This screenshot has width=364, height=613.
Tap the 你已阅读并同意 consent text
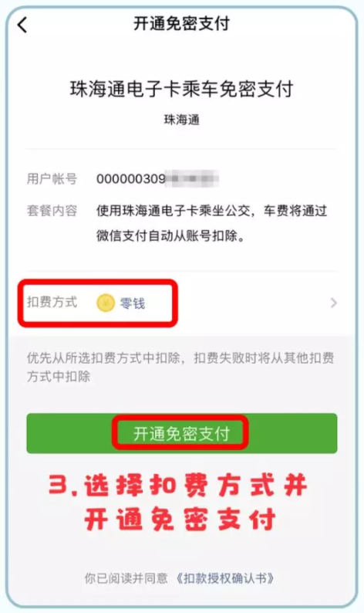click(x=126, y=578)
